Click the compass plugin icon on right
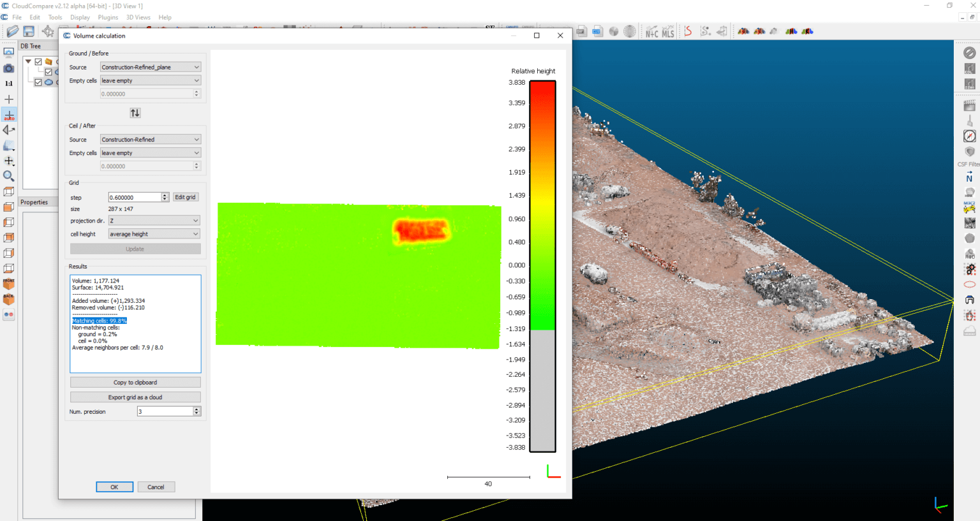Viewport: 980px width, 521px height. click(x=970, y=136)
